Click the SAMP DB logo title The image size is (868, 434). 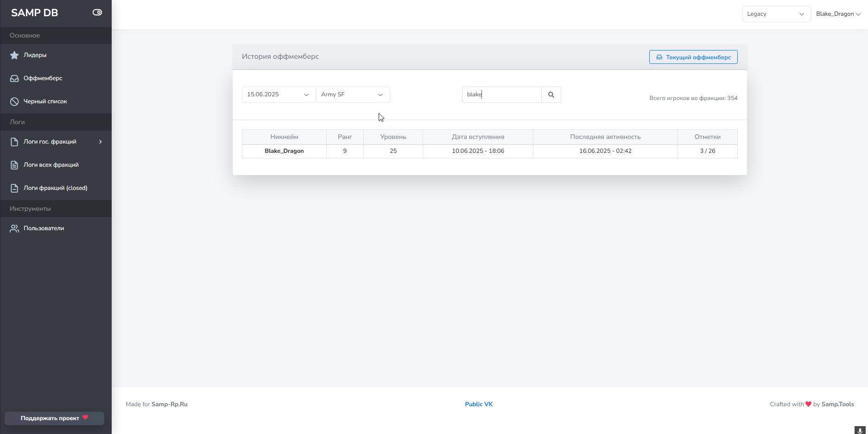click(34, 13)
